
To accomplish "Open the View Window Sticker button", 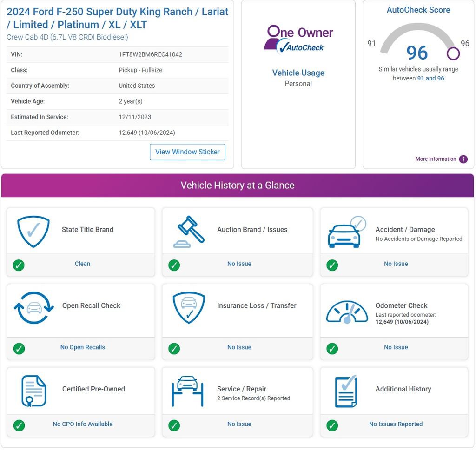I will coord(187,152).
